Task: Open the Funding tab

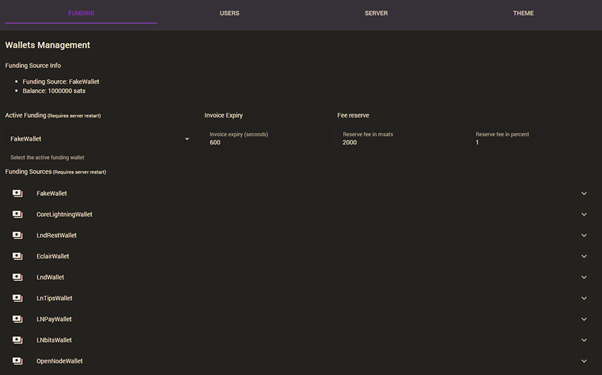Action: click(81, 13)
